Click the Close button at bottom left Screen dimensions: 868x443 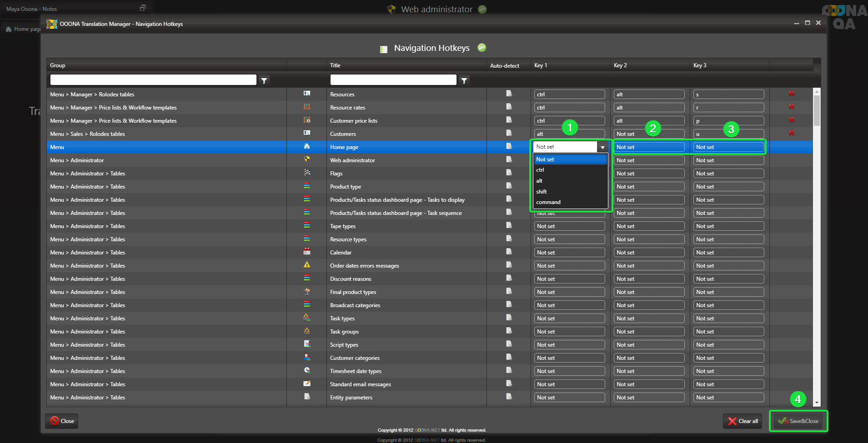pyautogui.click(x=62, y=421)
